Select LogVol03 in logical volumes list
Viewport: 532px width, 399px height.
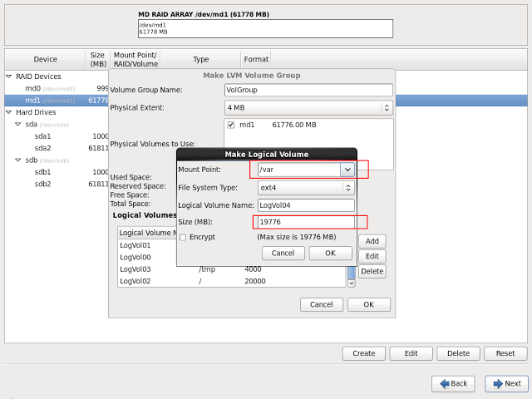(x=135, y=269)
